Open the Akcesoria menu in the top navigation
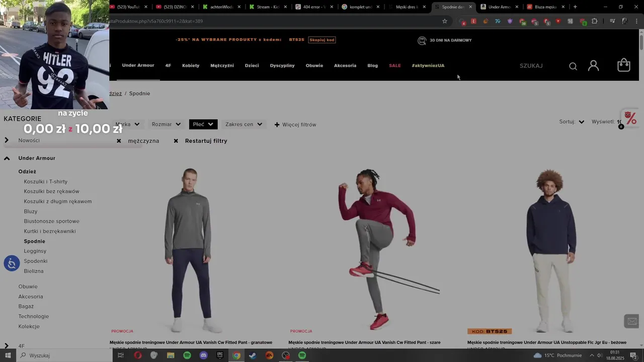Screen dimensions: 644x362 click(345, 65)
